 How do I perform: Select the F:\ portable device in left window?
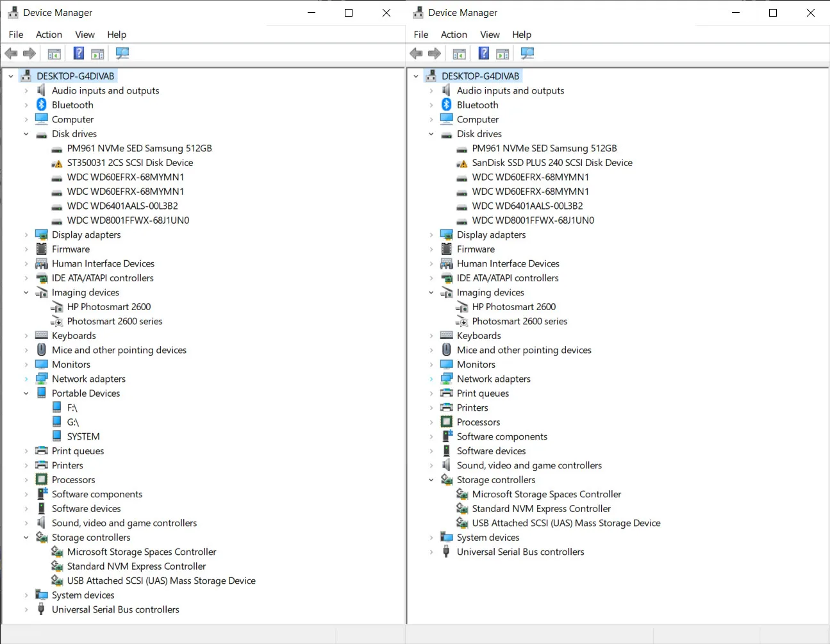[x=72, y=408]
